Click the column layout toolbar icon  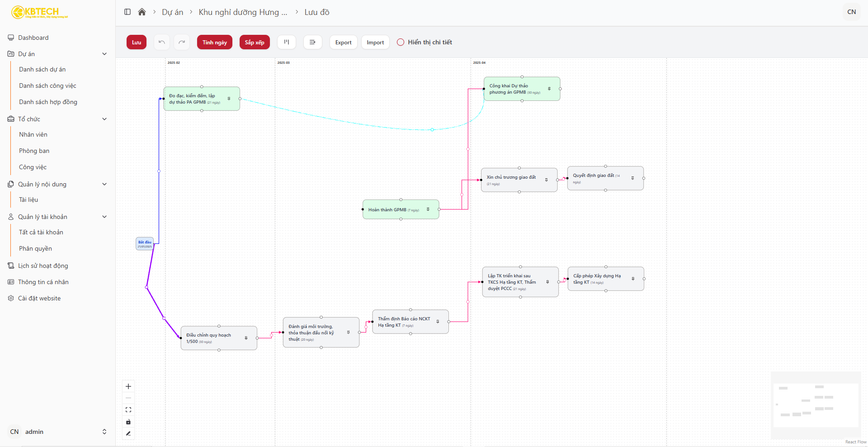[287, 42]
